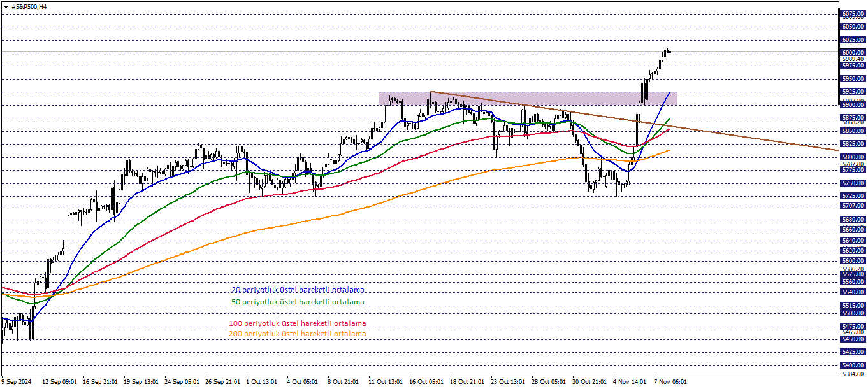
Task: Select the '50 periyotluk üstel hareketli ortalama' label
Action: [298, 302]
